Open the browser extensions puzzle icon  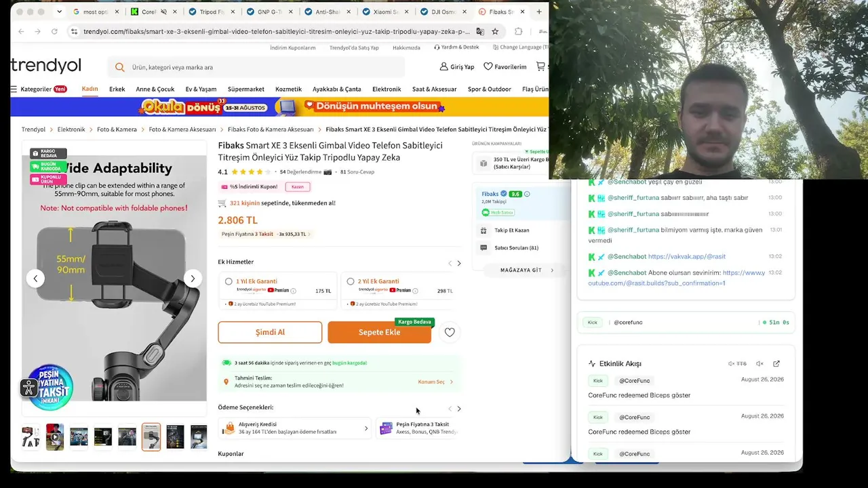point(519,31)
